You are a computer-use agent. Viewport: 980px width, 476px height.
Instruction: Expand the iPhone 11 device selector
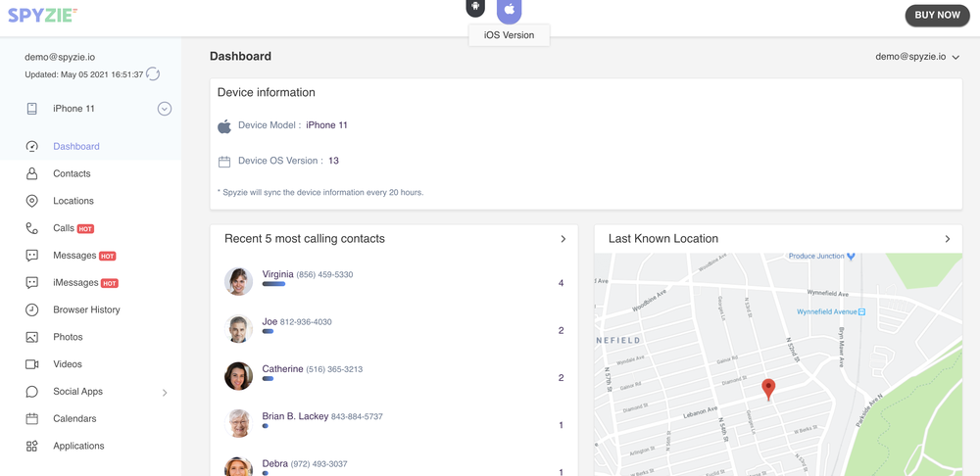[165, 109]
